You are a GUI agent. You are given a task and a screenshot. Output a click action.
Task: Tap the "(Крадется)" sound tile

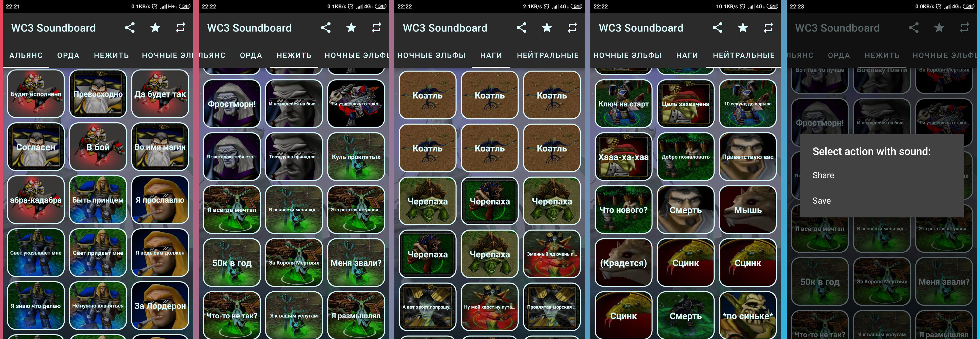[623, 262]
